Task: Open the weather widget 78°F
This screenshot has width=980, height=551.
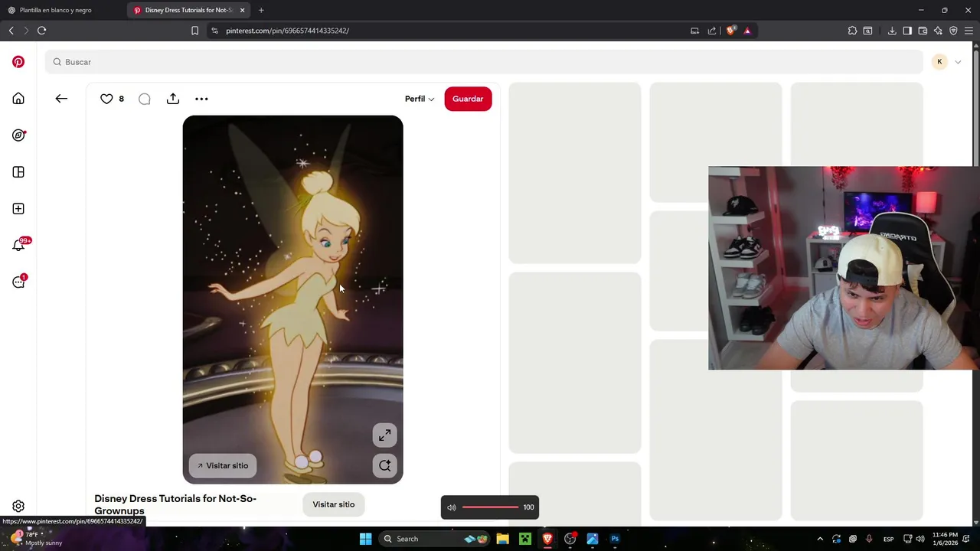Action: (35, 539)
